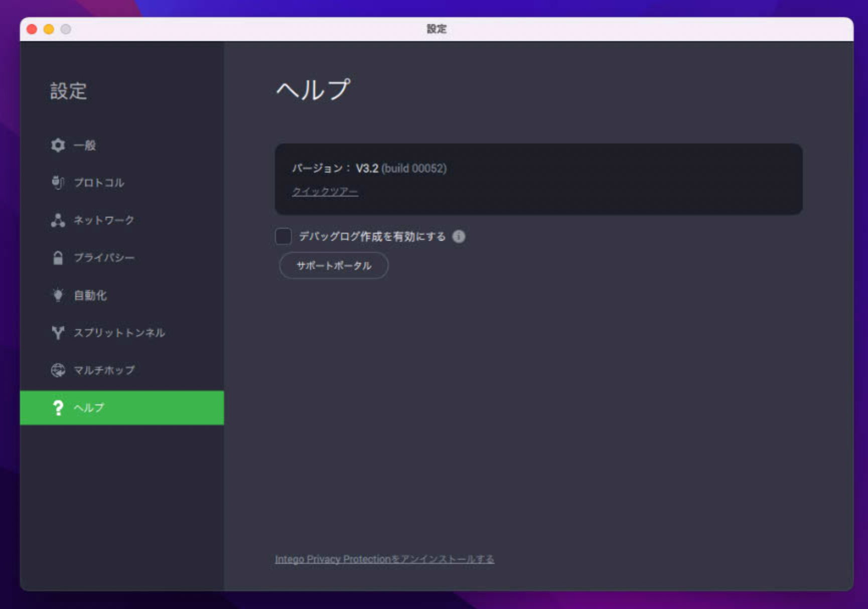Click the Privacy padlock icon
868x609 pixels.
click(58, 258)
